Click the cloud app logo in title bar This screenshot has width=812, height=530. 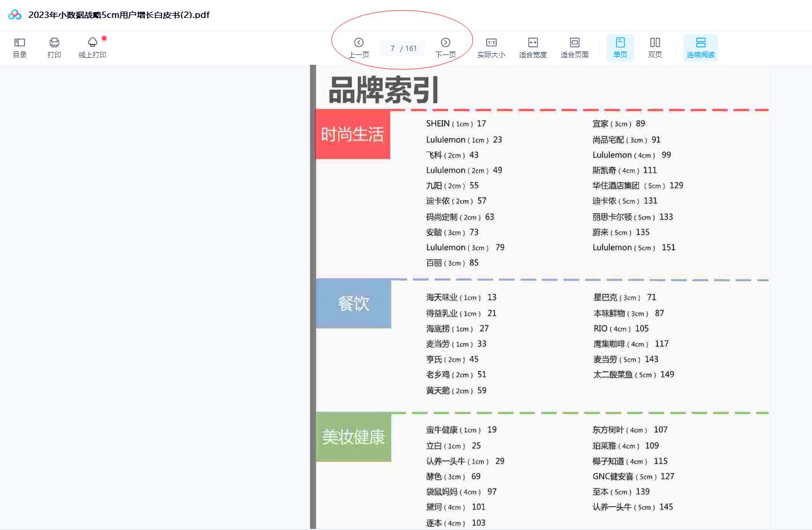(14, 15)
